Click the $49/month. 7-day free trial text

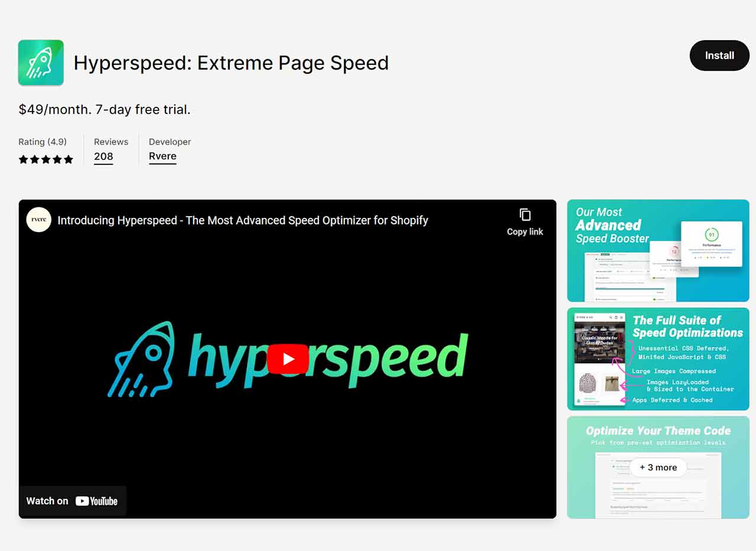(105, 109)
